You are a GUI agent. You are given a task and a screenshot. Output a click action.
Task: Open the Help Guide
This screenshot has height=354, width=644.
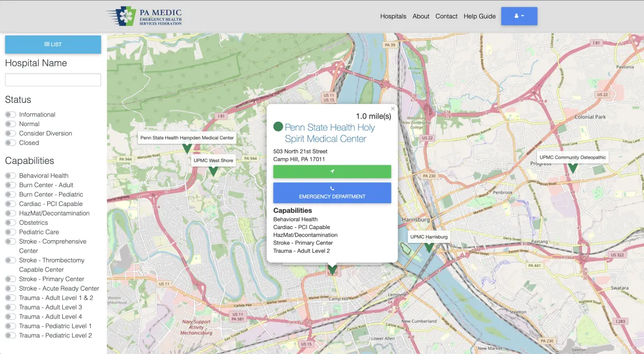pos(480,16)
